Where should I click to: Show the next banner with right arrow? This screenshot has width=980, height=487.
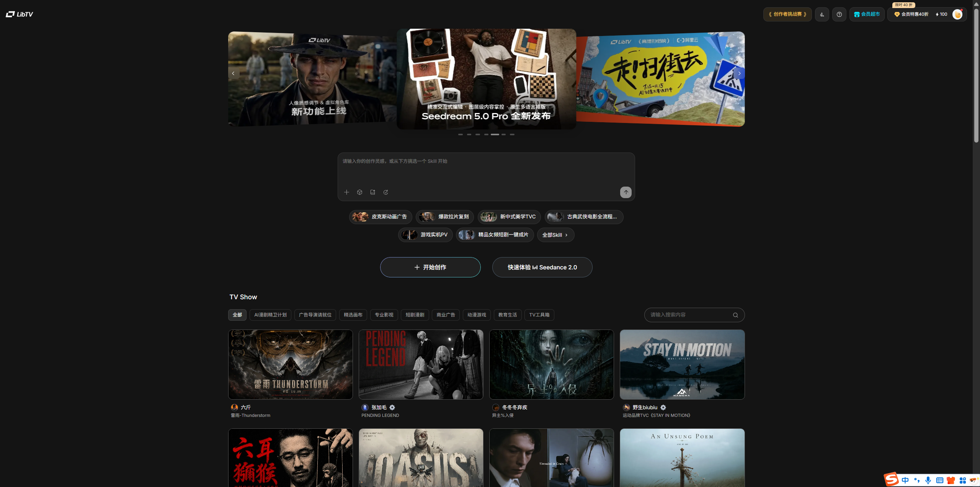tap(739, 73)
